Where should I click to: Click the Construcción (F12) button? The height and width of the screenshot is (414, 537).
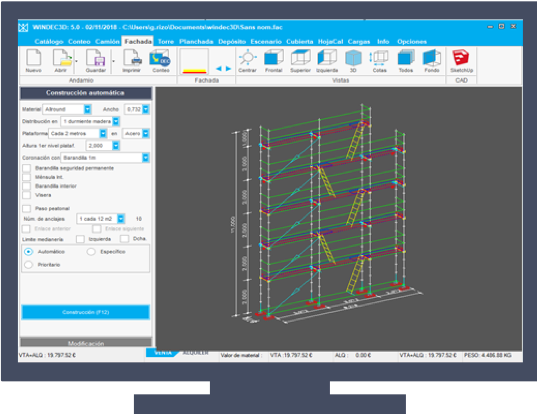(x=86, y=312)
